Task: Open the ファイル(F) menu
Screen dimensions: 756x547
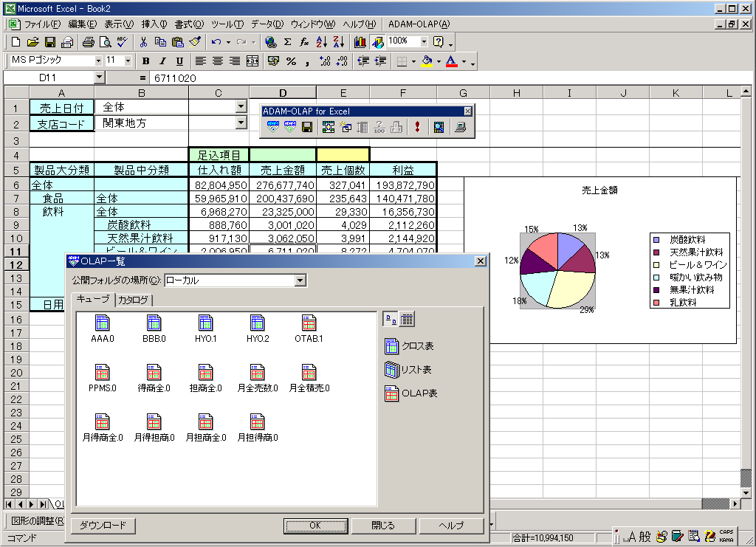Action: coord(42,24)
